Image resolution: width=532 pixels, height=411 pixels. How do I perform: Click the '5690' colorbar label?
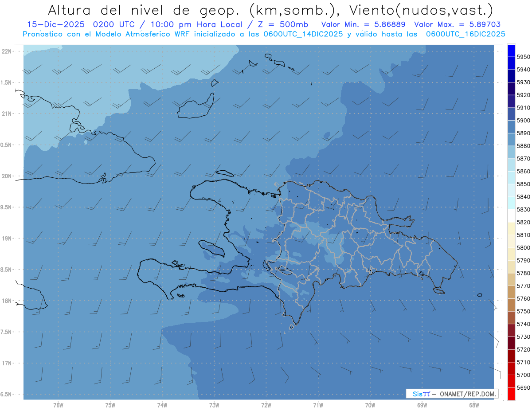tap(523, 388)
